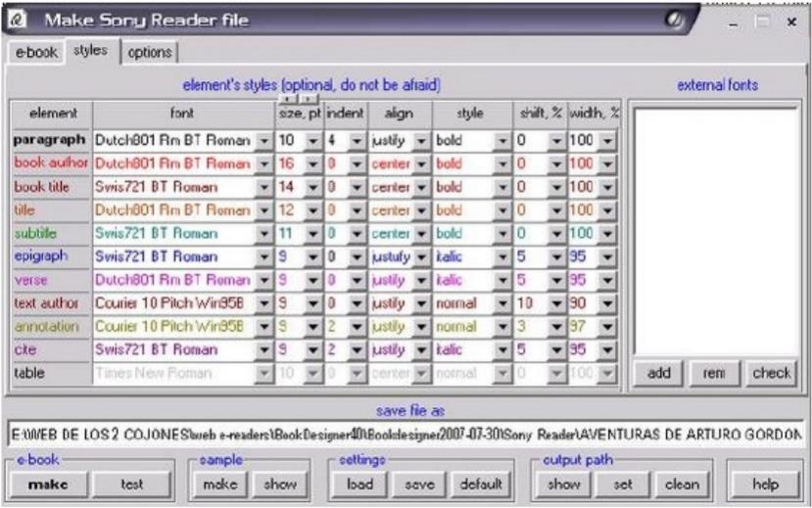Check external fonts
Screen dimensions: 812x508
click(771, 373)
